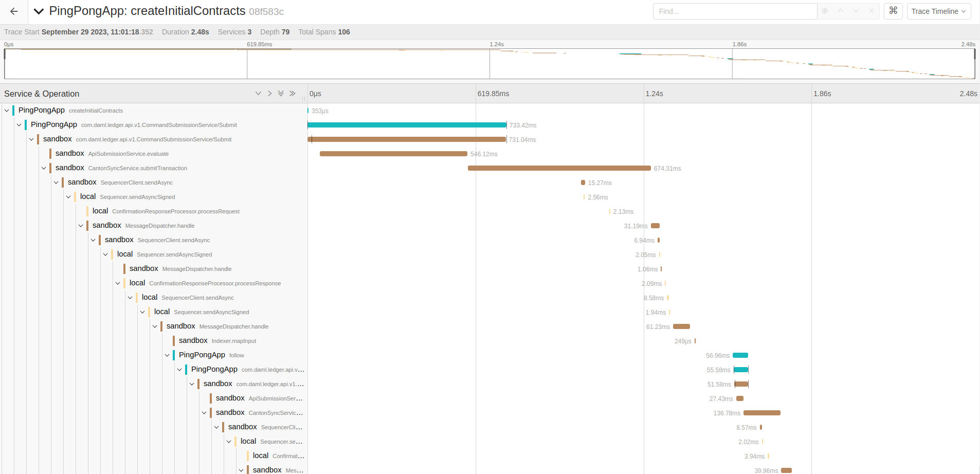
Task: Collapse the PingPongApp follow span children
Action: pos(167,355)
